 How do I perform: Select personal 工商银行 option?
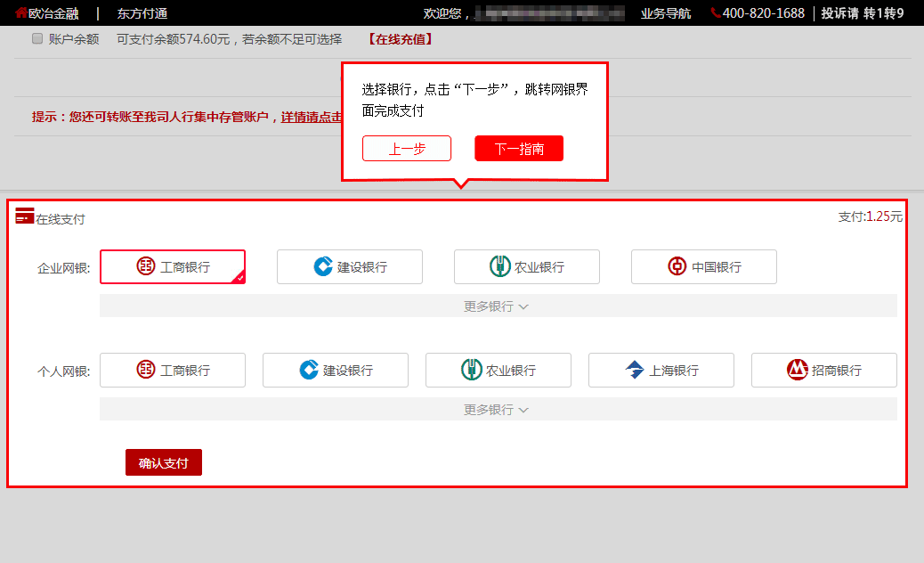point(173,371)
